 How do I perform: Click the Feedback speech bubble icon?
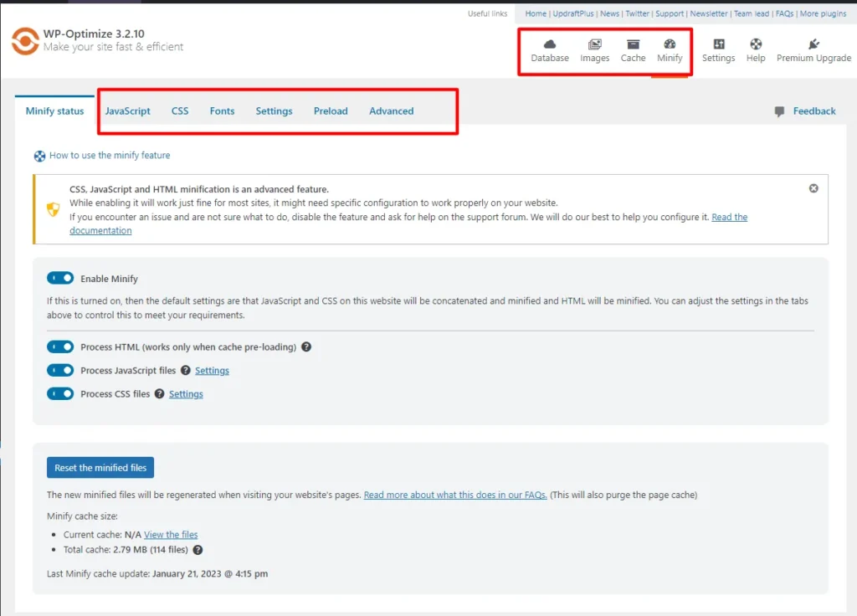click(x=778, y=110)
